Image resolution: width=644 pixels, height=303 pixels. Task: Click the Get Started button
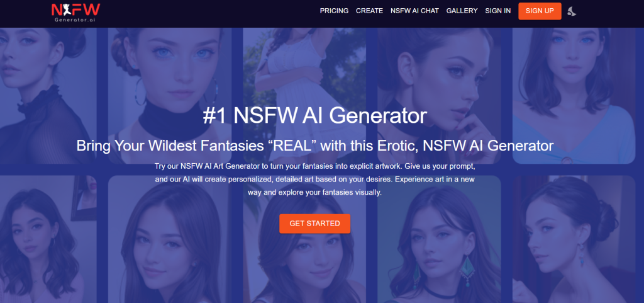pos(314,224)
